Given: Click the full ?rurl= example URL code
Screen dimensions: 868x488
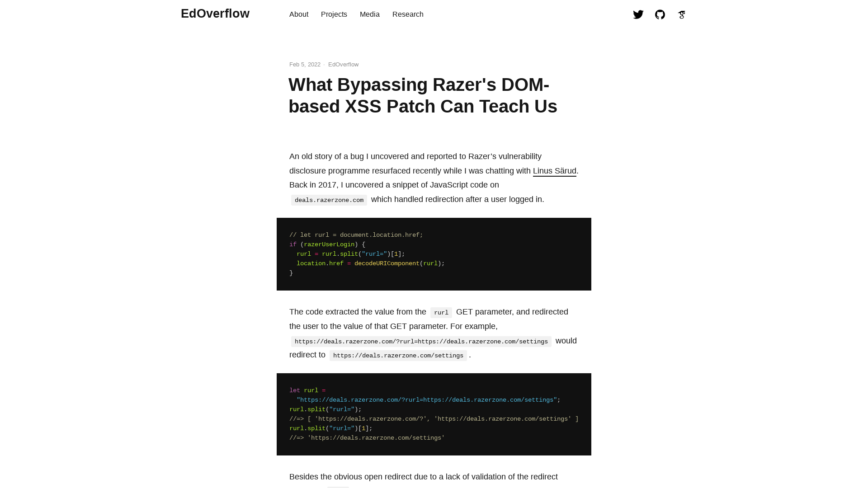Looking at the screenshot, I should [x=421, y=342].
